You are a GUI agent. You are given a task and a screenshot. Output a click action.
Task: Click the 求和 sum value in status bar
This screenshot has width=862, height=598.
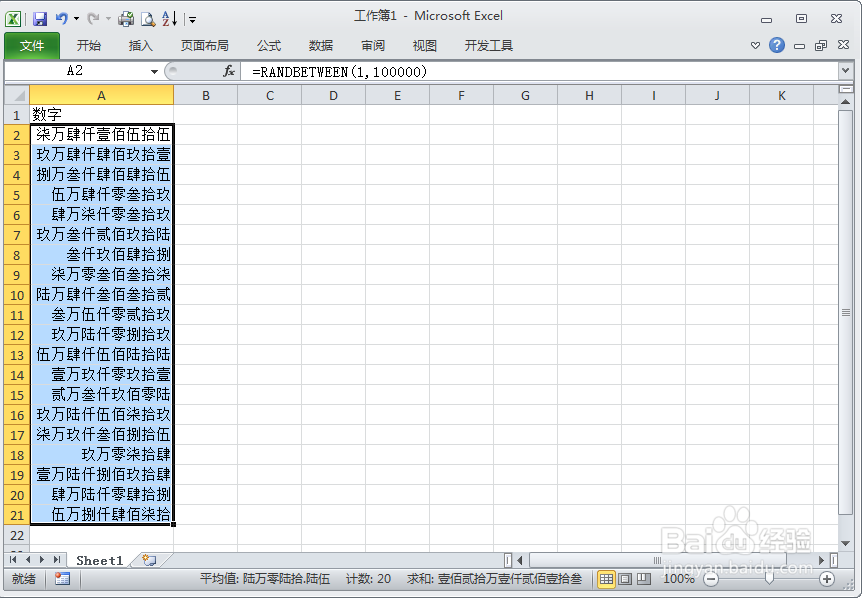(495, 579)
